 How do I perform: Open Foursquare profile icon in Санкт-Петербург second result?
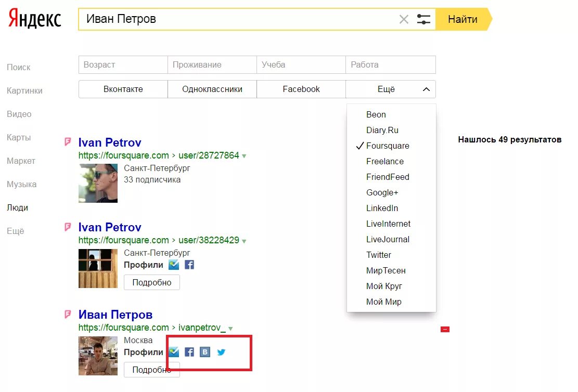coord(174,265)
